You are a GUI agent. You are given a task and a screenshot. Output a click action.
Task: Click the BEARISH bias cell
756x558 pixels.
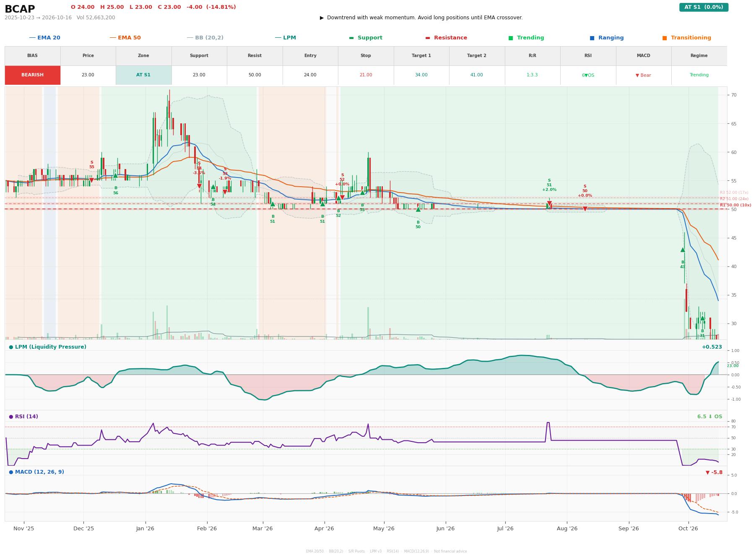(x=32, y=75)
